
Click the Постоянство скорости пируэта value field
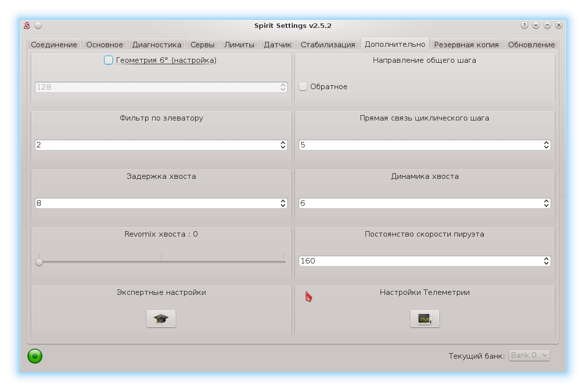419,261
